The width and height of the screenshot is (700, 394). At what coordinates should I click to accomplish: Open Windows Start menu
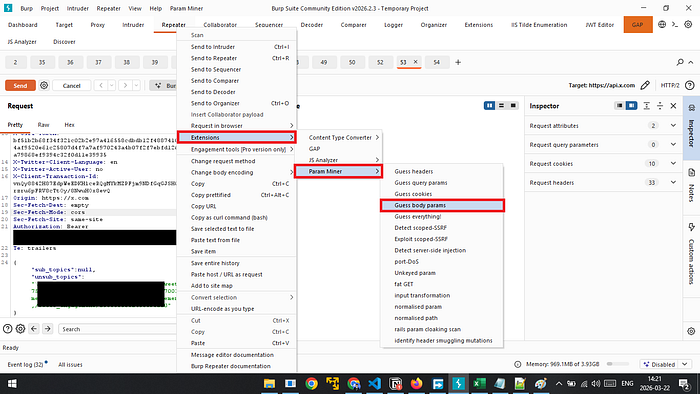pos(12,383)
